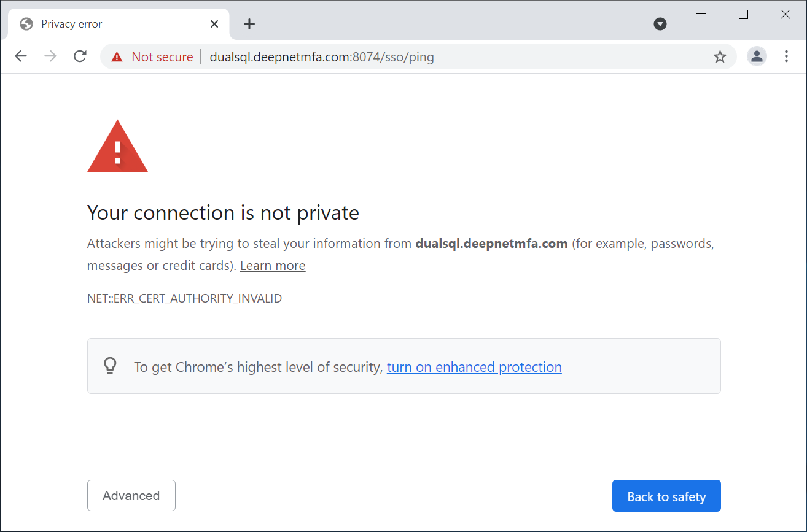Open a new tab with the plus
Viewport: 807px width, 532px height.
pyautogui.click(x=249, y=24)
